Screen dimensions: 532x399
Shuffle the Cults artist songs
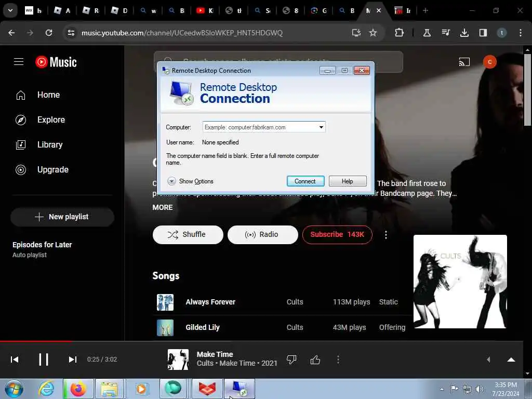[188, 234]
